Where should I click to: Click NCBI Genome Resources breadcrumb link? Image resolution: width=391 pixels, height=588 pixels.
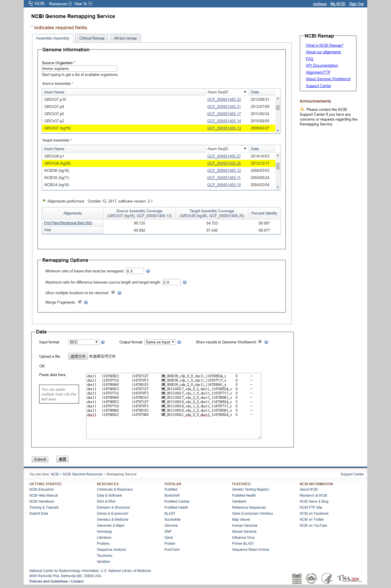click(82, 474)
